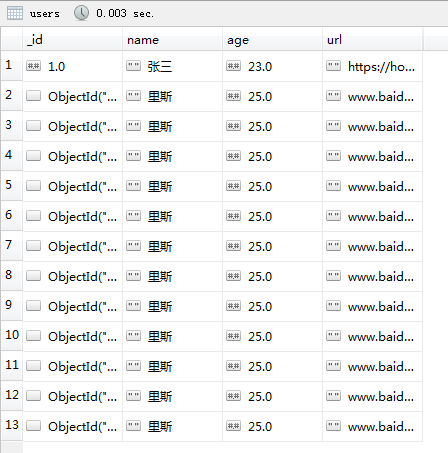Select the 25.0 age in row 11

click(260, 367)
